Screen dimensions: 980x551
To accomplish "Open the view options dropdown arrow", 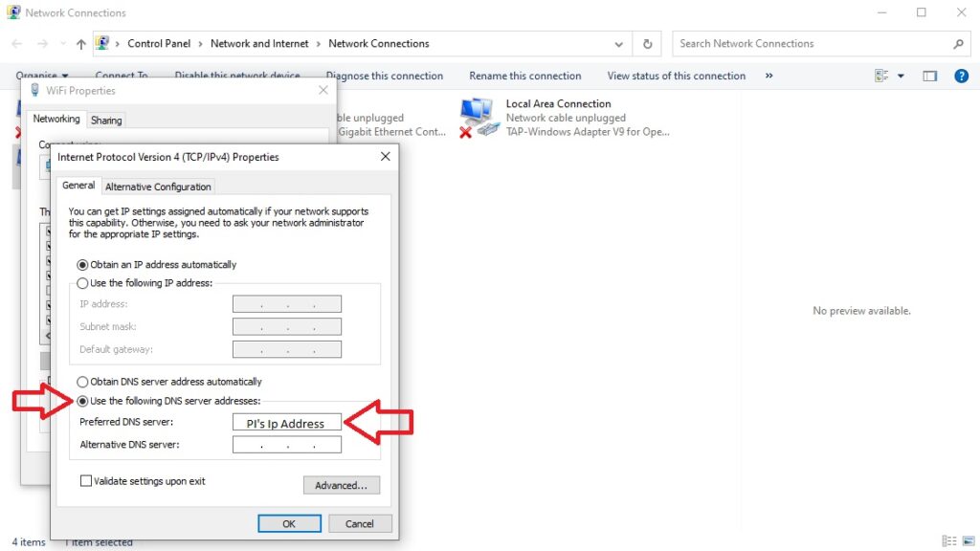I will click(x=901, y=76).
